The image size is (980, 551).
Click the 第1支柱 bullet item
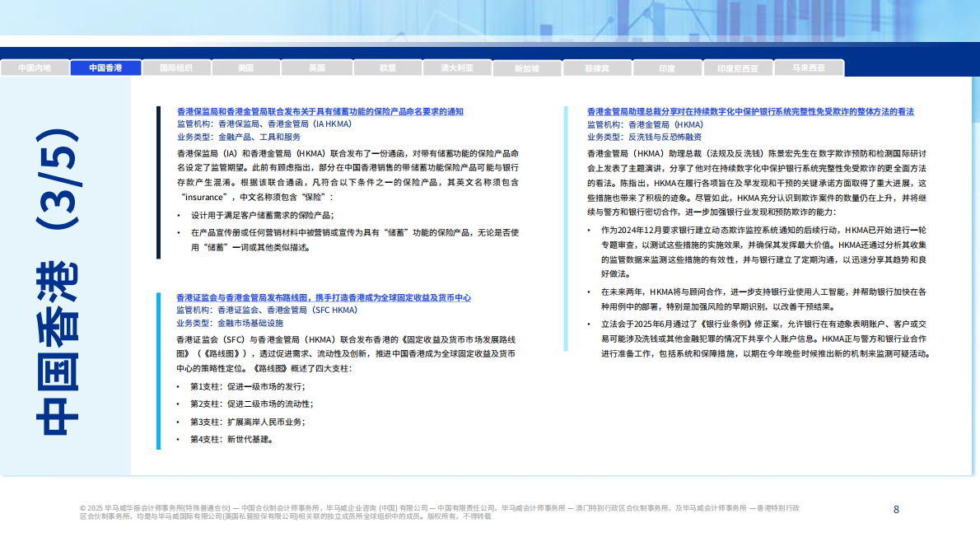(x=247, y=386)
